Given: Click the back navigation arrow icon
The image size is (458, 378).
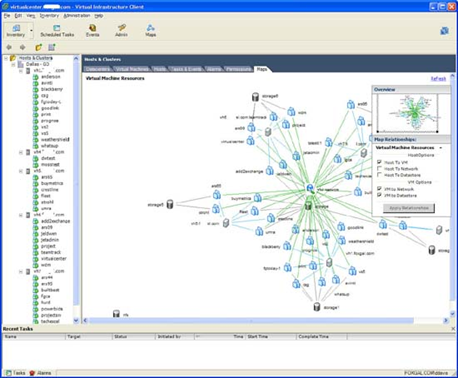Looking at the screenshot, I should (9, 47).
